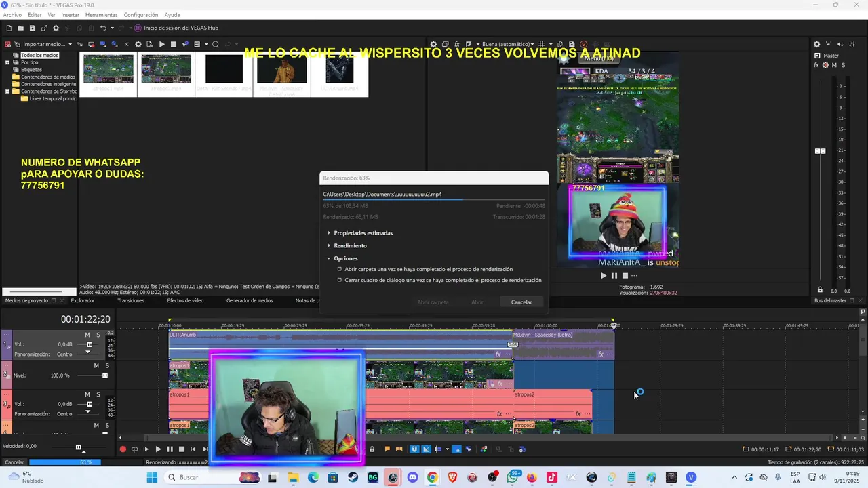Switch to Efectos de vídeo tab
868x488 pixels.
click(x=185, y=300)
